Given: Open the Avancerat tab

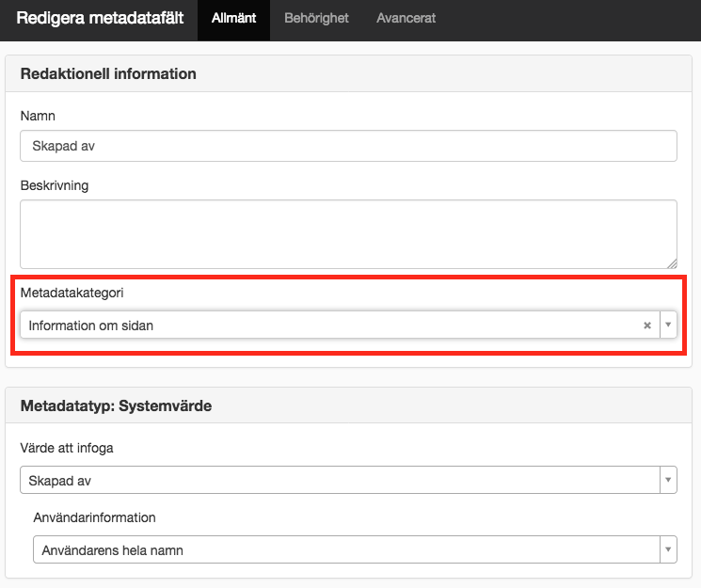Looking at the screenshot, I should pyautogui.click(x=406, y=18).
